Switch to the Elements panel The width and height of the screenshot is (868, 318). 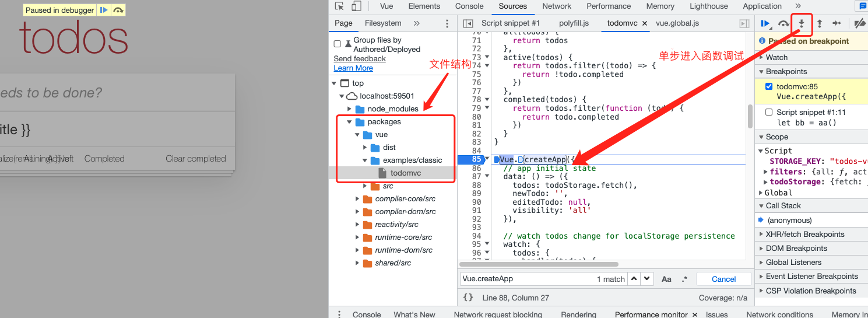pyautogui.click(x=424, y=6)
